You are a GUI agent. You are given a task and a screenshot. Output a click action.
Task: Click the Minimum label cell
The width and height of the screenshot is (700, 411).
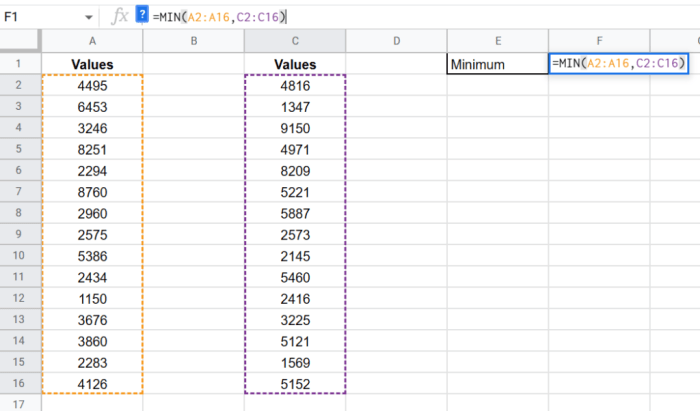coord(498,64)
